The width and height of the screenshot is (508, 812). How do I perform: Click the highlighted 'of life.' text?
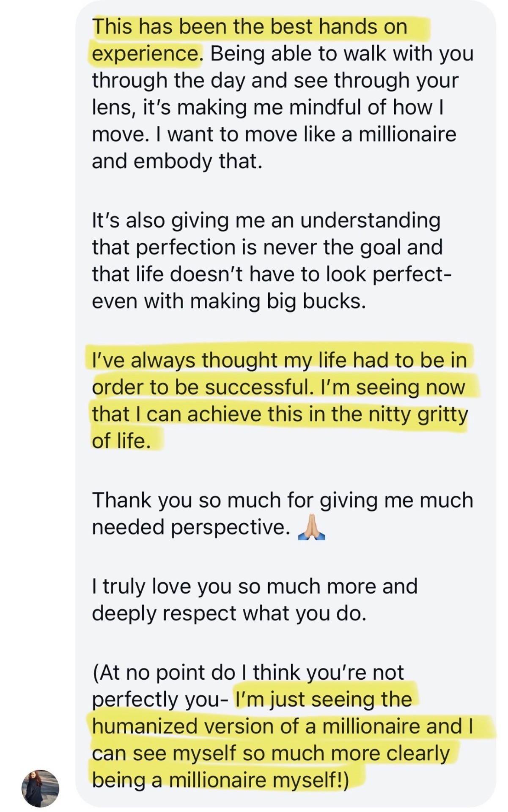121,441
